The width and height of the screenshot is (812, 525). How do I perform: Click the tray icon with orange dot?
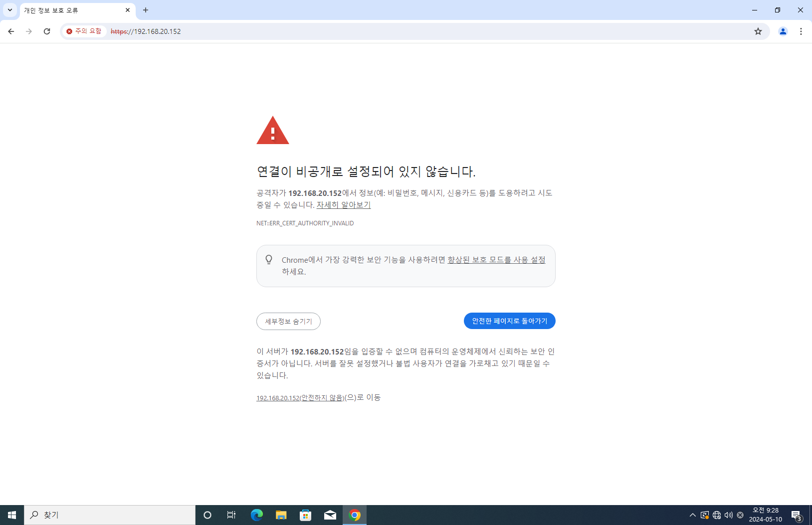pos(705,515)
